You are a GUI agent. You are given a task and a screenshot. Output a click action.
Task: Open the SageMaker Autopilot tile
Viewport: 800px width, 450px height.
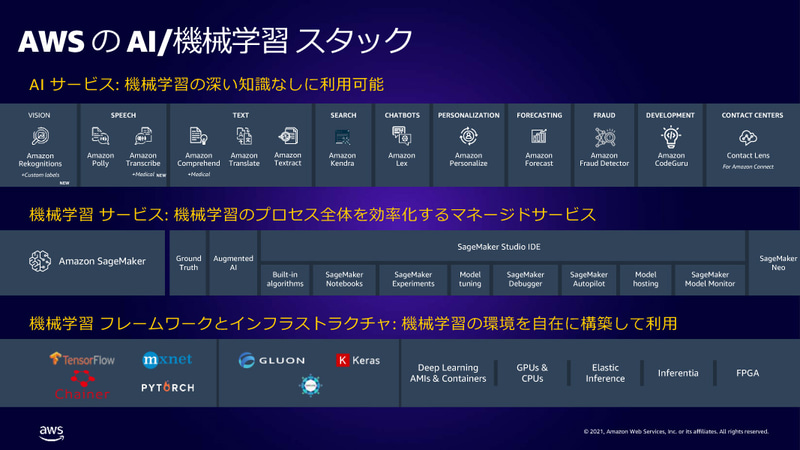pos(589,279)
